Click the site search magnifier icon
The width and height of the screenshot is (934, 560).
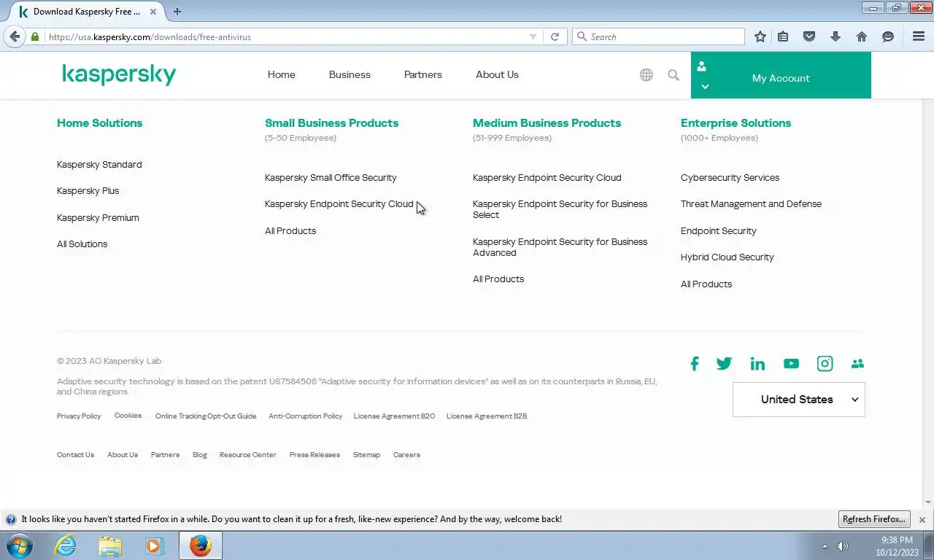click(674, 75)
